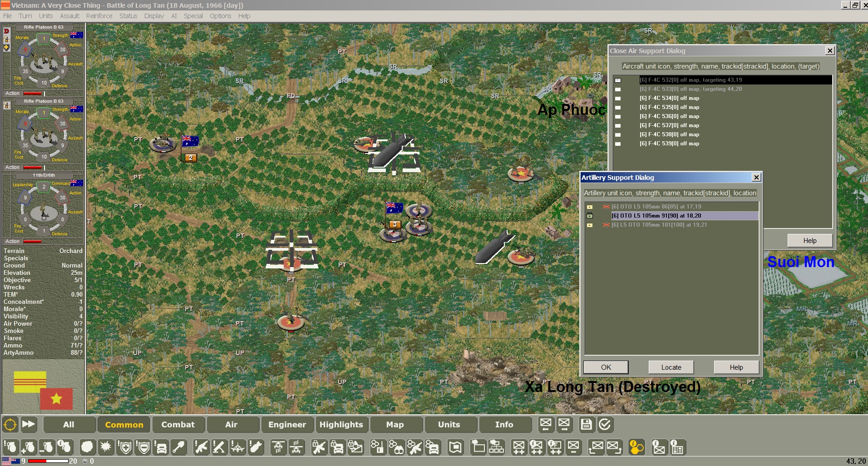The image size is (868, 466).
Task: Click the shield with minus icon
Action: (x=143, y=447)
